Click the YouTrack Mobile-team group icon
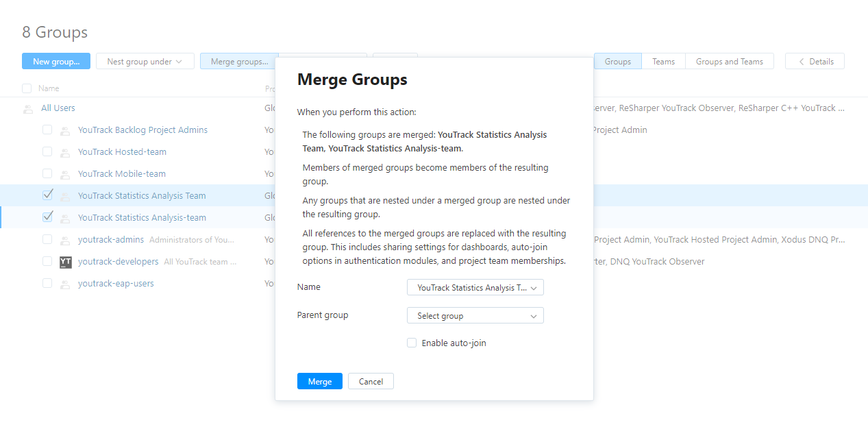This screenshot has height=440, width=868. [65, 174]
